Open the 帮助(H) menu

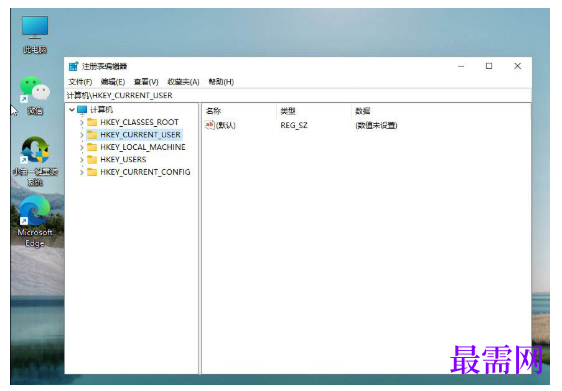[221, 82]
